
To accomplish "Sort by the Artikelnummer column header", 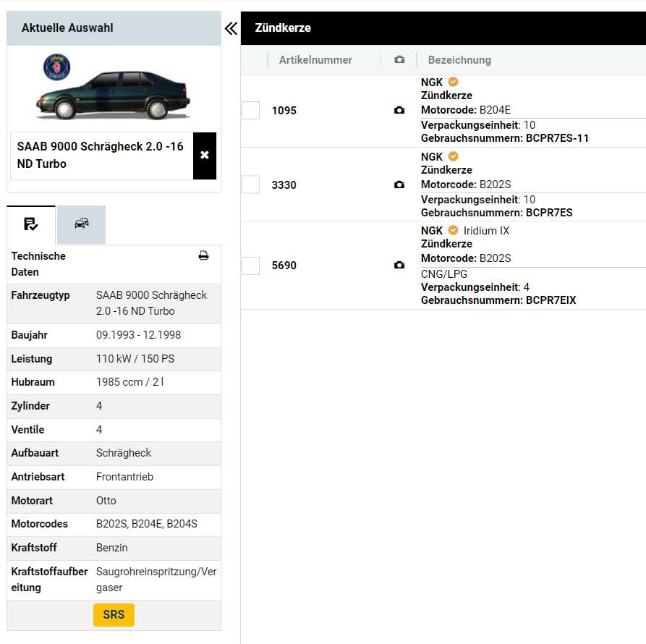I will coord(315,60).
